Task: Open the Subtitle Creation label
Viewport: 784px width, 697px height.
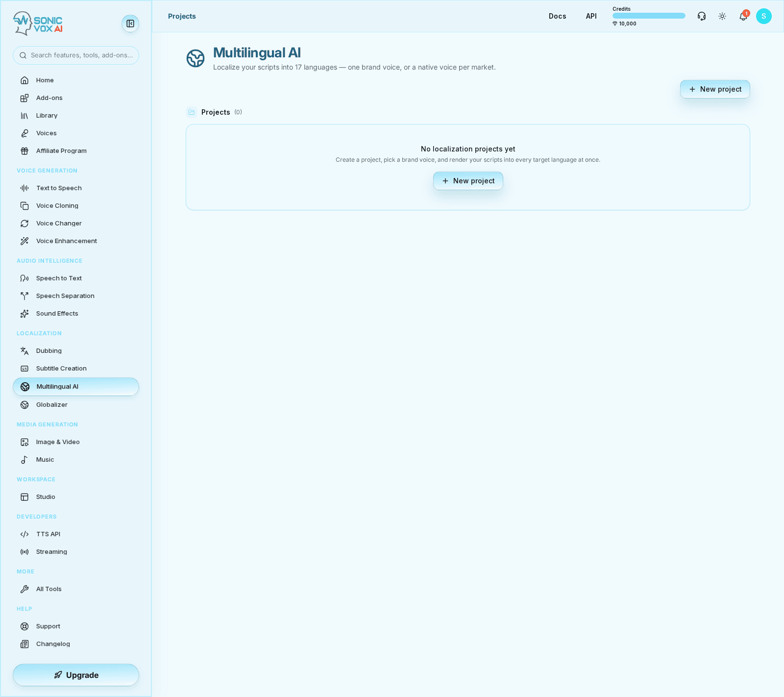Action: [x=61, y=369]
